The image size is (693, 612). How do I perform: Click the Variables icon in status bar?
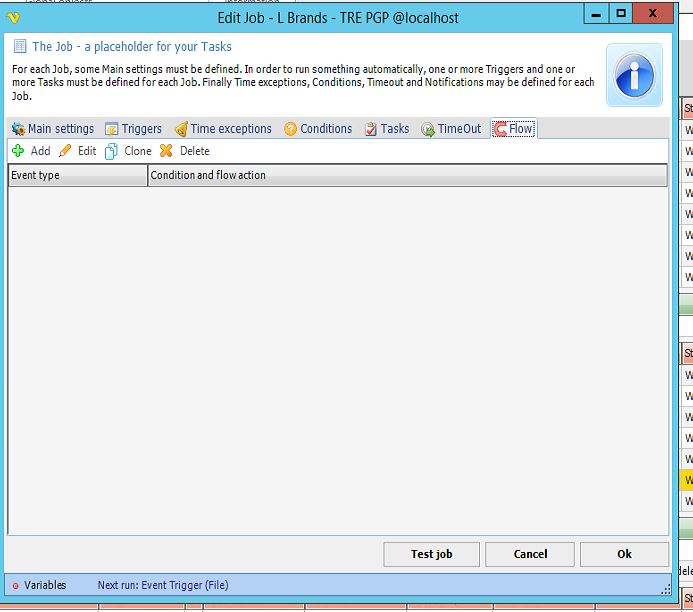[x=15, y=585]
